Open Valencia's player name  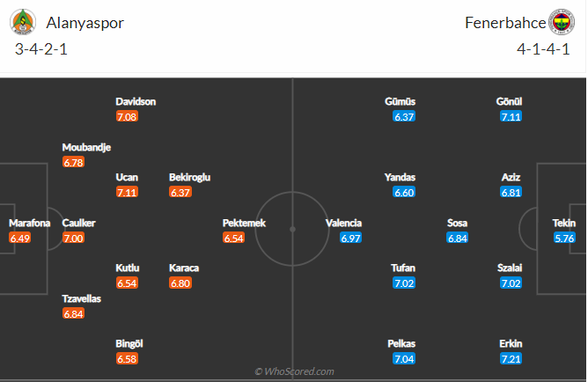pos(343,223)
